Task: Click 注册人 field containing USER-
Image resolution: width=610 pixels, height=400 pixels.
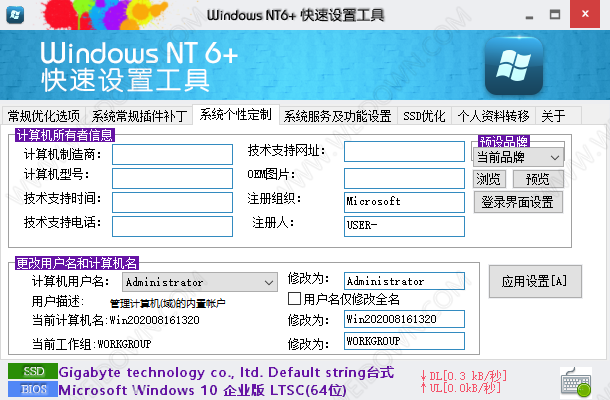Action: tap(404, 226)
